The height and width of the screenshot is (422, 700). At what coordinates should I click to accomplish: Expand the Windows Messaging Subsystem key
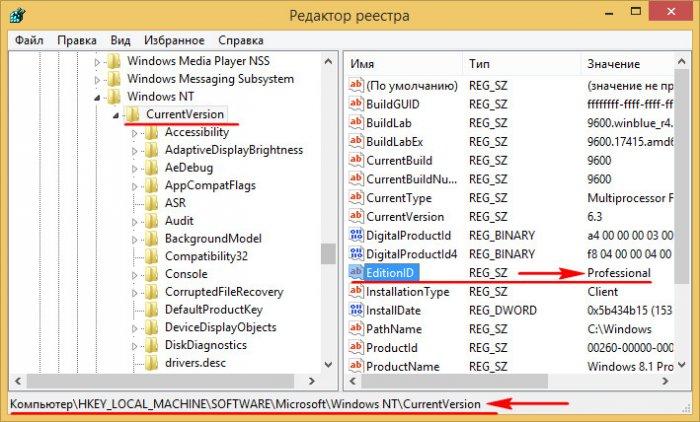[97, 80]
